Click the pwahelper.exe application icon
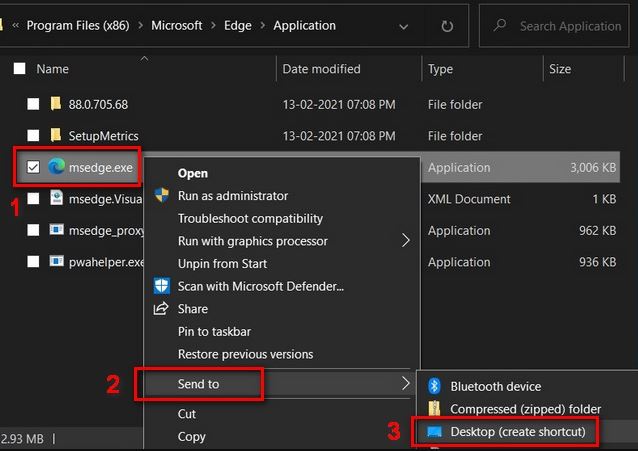The image size is (638, 451). (56, 261)
